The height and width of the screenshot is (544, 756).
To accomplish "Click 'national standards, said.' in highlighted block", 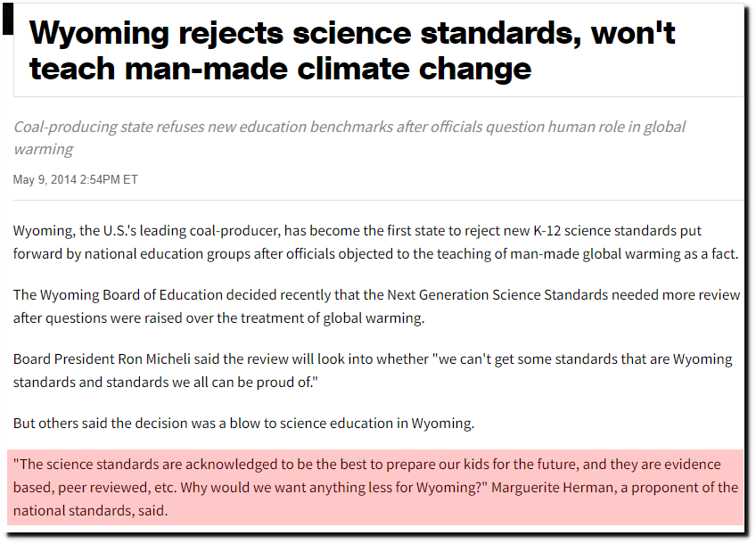I will (90, 511).
